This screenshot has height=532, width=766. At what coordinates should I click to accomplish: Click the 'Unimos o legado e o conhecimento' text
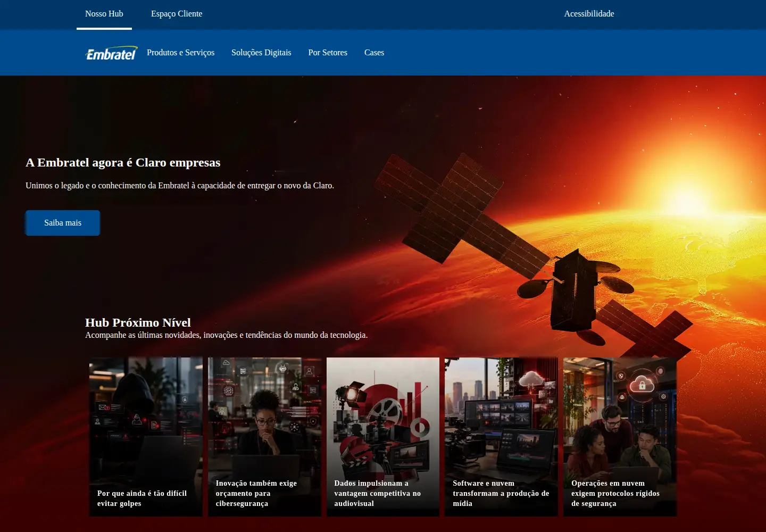pos(180,186)
